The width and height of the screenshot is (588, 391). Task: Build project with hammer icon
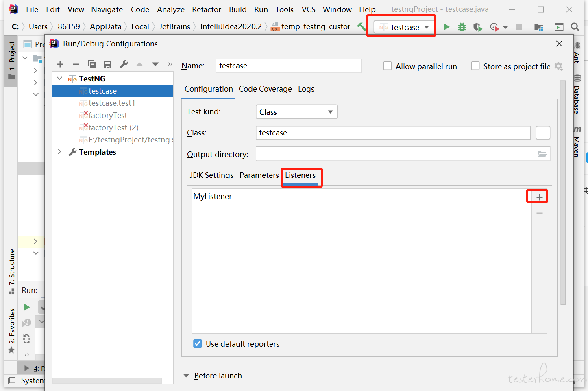[361, 27]
